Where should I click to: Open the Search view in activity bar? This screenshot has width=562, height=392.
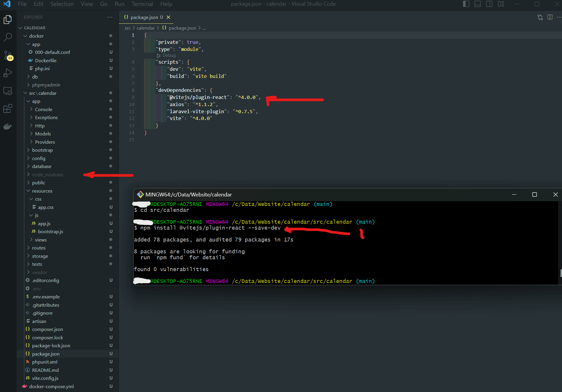[x=8, y=37]
